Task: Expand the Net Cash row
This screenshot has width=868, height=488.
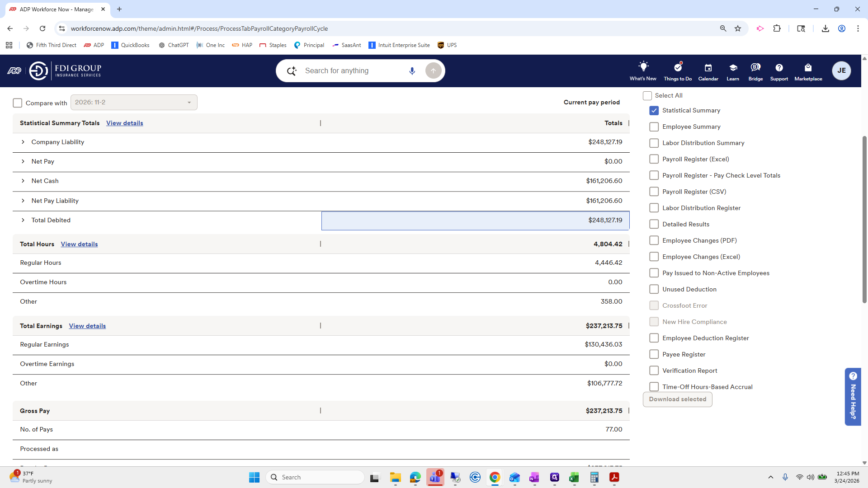Action: 23,181
